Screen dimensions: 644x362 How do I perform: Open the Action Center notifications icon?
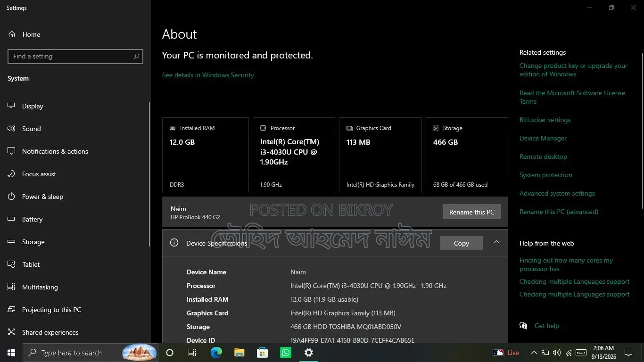tap(628, 353)
